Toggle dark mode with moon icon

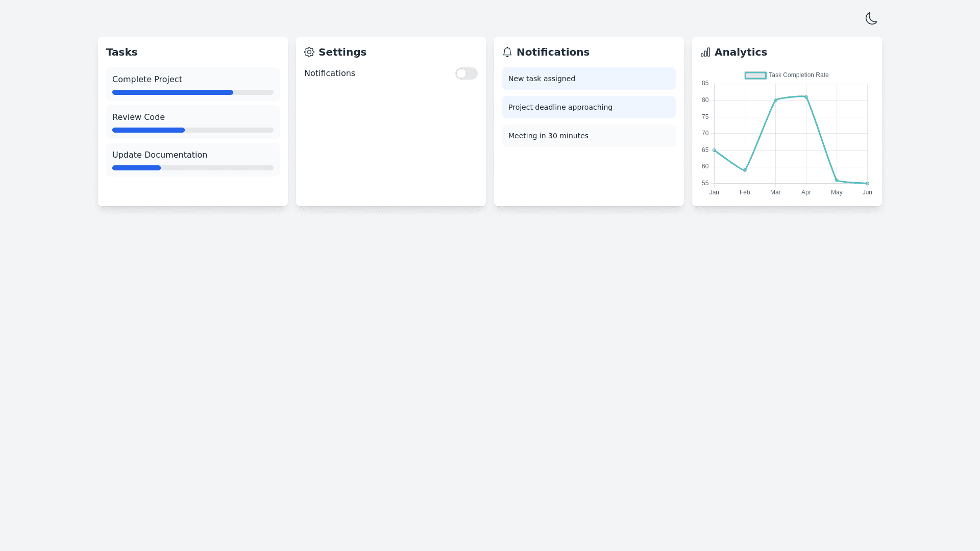[x=871, y=18]
